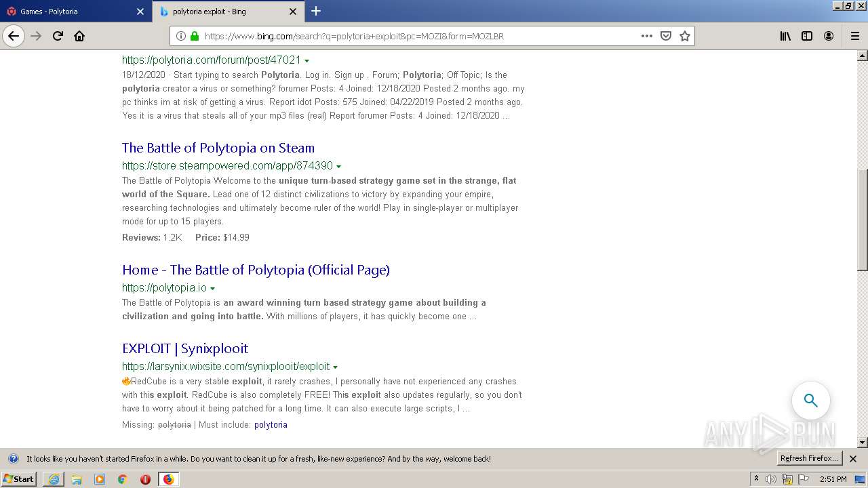Select the polytoria exploit - Bing tab
Viewport: 868px width, 488px height.
click(229, 12)
